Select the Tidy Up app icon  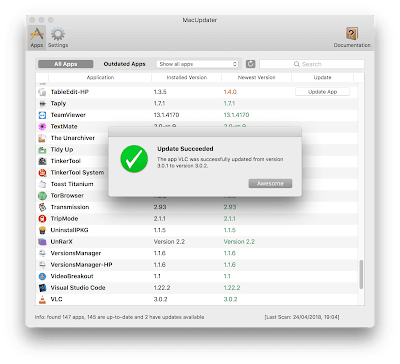42,150
